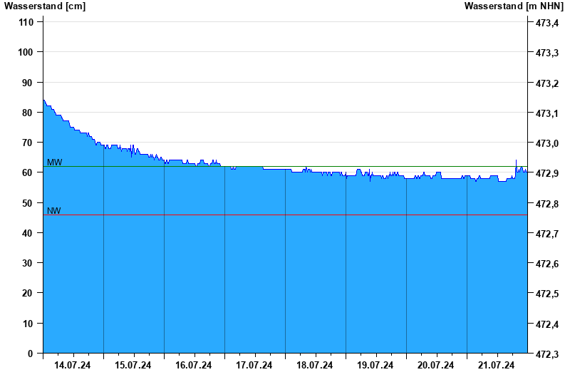Click the water level spike on 21.07.24
This screenshot has width=570, height=392.
[516, 163]
